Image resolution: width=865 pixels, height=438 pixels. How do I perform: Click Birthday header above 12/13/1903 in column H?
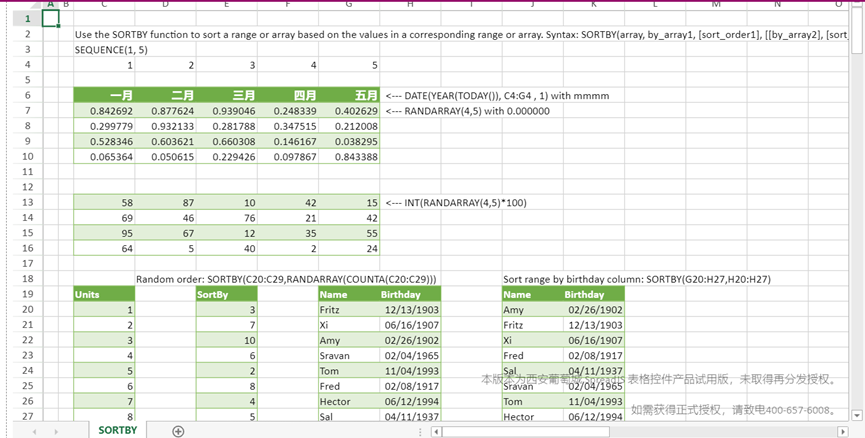pyautogui.click(x=410, y=294)
